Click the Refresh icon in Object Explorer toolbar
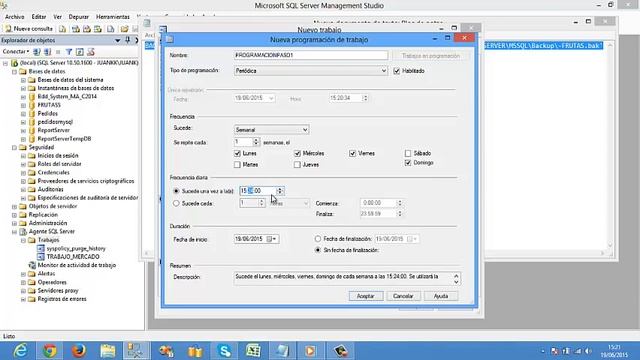The image size is (640, 360). 80,51
